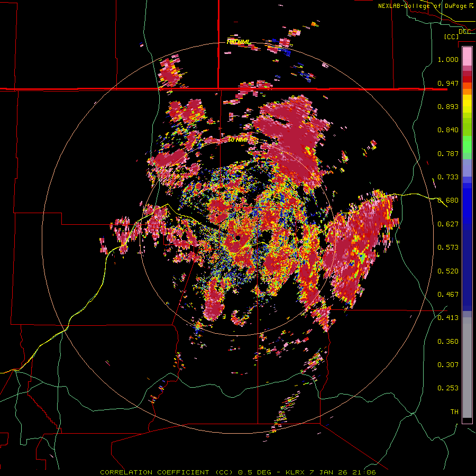Click the Correlation Coefficient caption at bottom
Screen dimensions: 476x476
pos(238,472)
